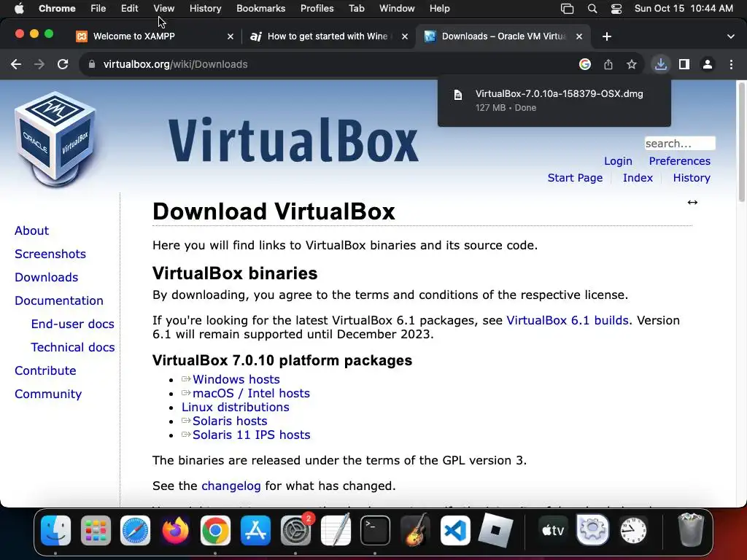Download the Windows hosts package

click(236, 379)
